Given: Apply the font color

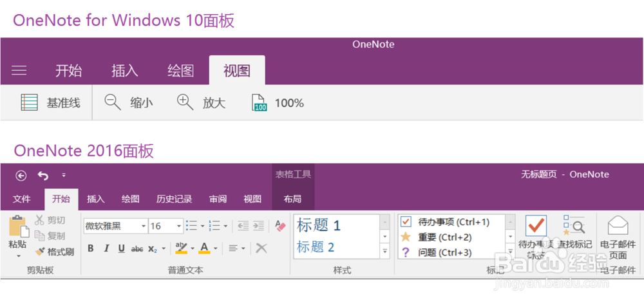Looking at the screenshot, I should point(204,248).
